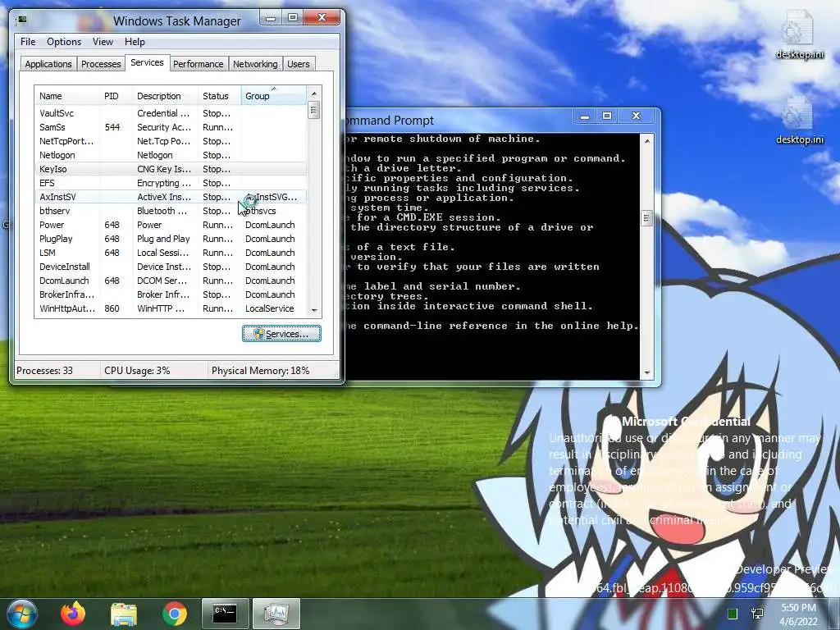
Task: Sort services by Group column
Action: (x=274, y=96)
